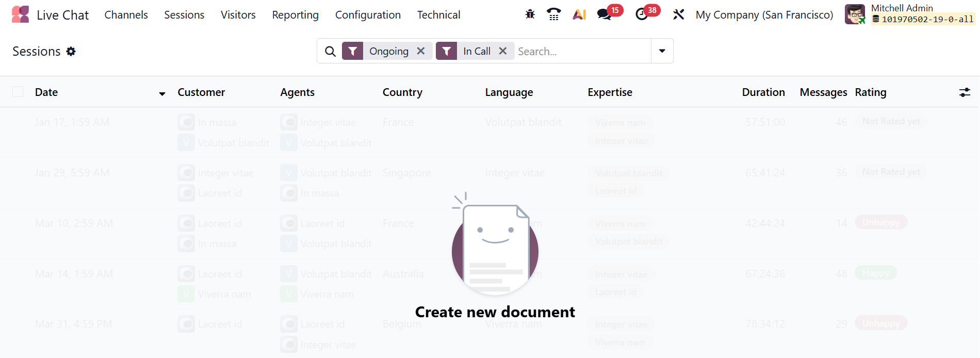980x358 pixels.
Task: Toggle the select-all checkbox in header
Action: point(18,92)
